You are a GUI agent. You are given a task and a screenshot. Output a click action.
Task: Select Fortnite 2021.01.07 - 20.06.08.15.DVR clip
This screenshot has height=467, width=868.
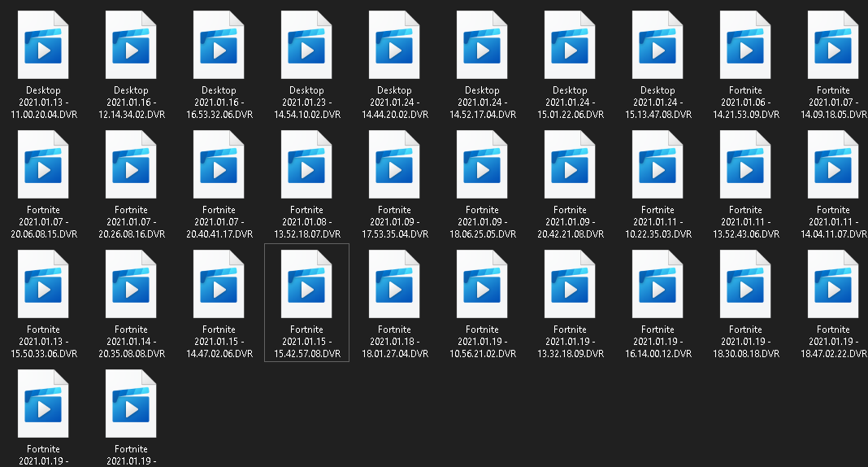point(43,185)
